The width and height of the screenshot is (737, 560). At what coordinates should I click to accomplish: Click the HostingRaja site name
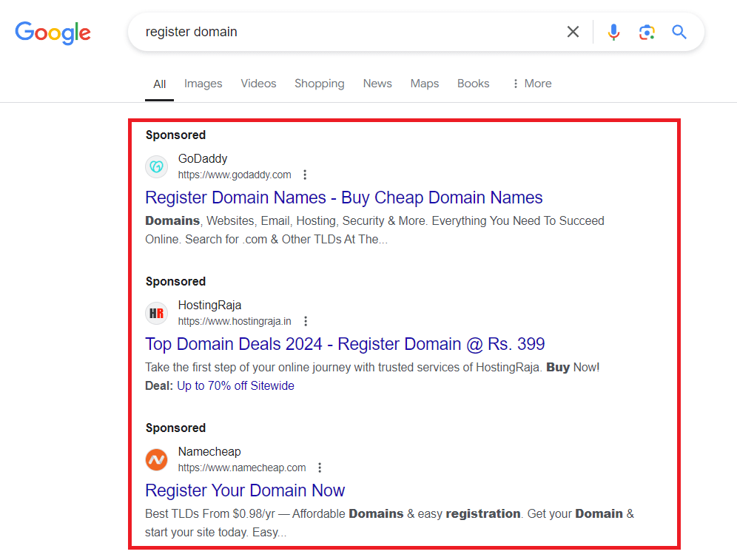[x=209, y=306]
